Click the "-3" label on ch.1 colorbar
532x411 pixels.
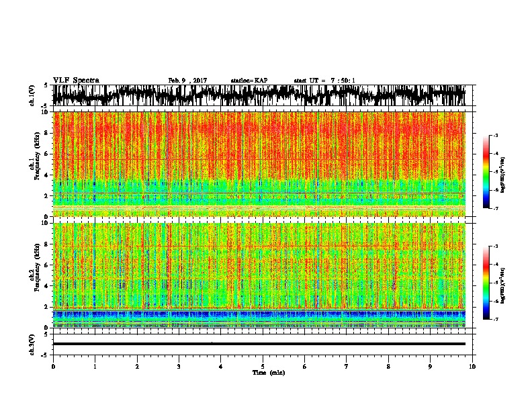click(x=495, y=135)
